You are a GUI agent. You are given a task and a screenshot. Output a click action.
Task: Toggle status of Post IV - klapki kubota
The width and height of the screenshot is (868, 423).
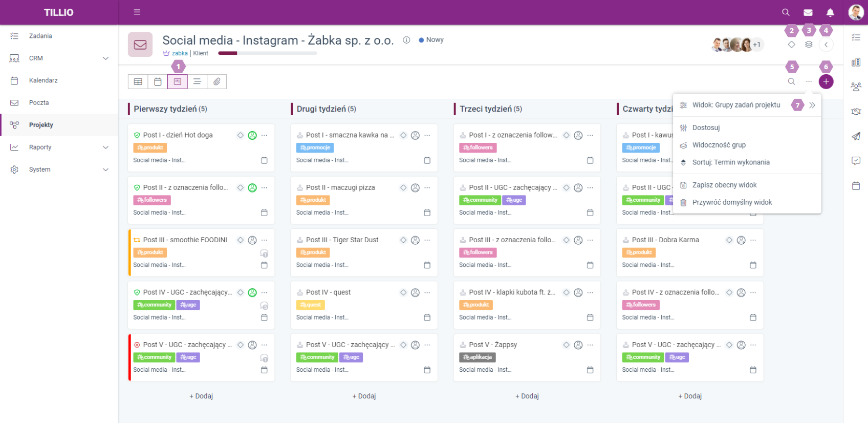pos(463,292)
